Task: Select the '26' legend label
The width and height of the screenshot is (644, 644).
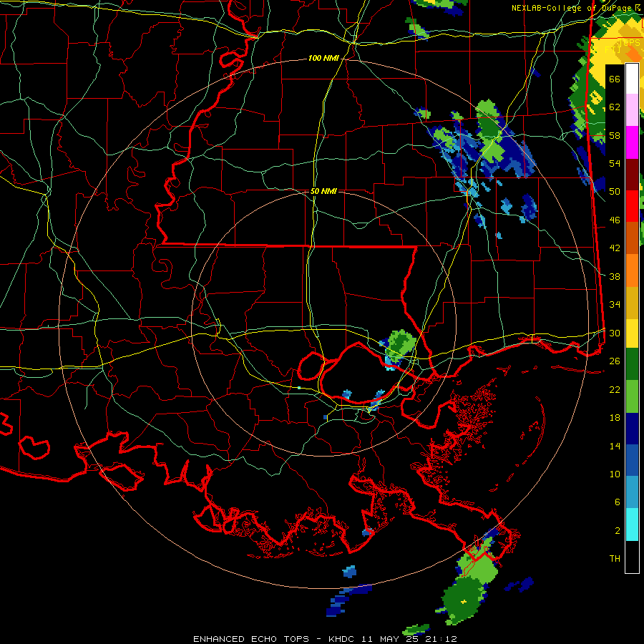Action: tap(615, 361)
